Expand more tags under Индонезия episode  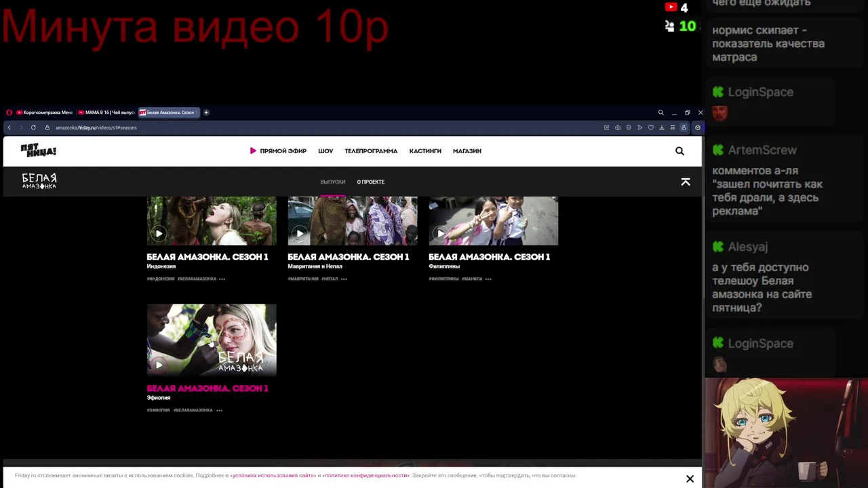click(222, 279)
